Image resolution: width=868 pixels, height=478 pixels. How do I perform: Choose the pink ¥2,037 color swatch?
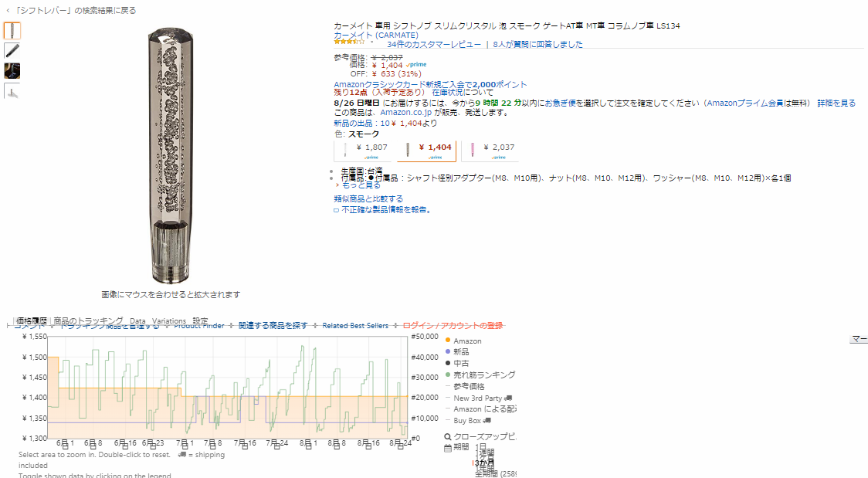(x=490, y=151)
